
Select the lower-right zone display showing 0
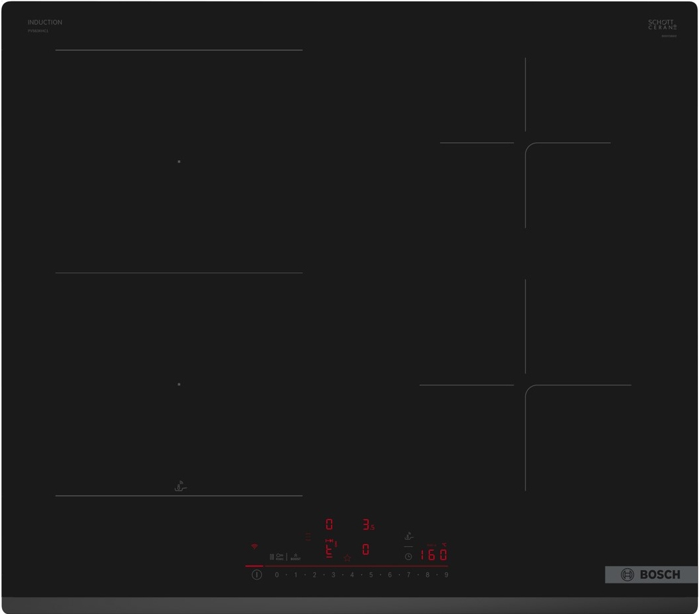point(366,550)
